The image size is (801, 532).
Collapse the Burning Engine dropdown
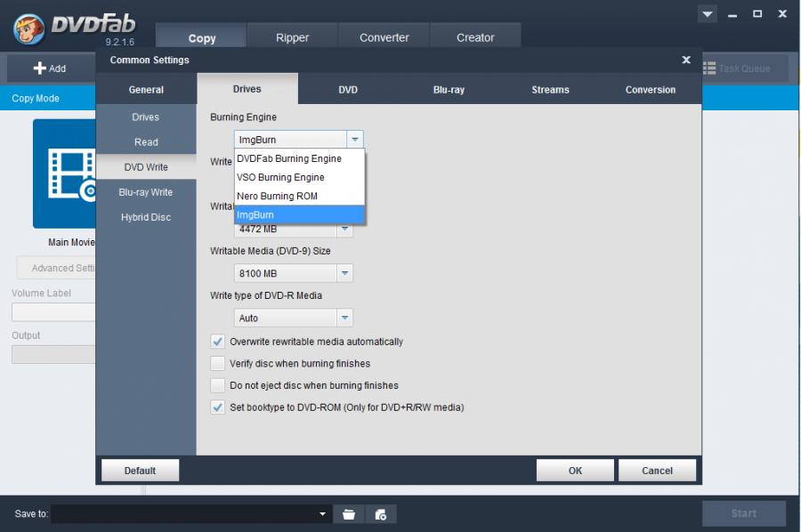[x=355, y=140]
